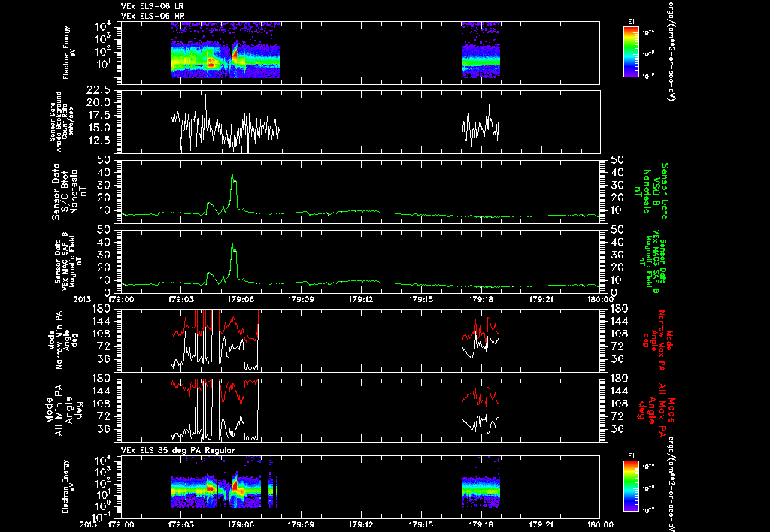Select the 'VEx ELS 85 deg PA Regular' title

click(177, 450)
